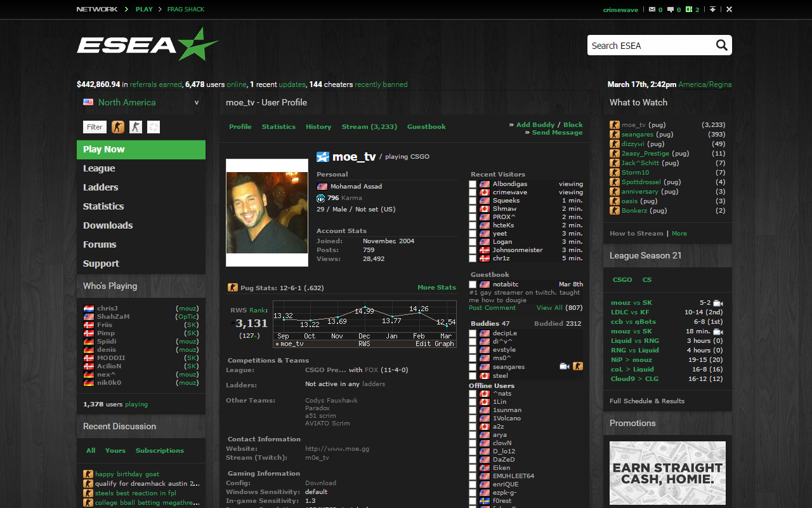Click the Filter button

coord(95,127)
